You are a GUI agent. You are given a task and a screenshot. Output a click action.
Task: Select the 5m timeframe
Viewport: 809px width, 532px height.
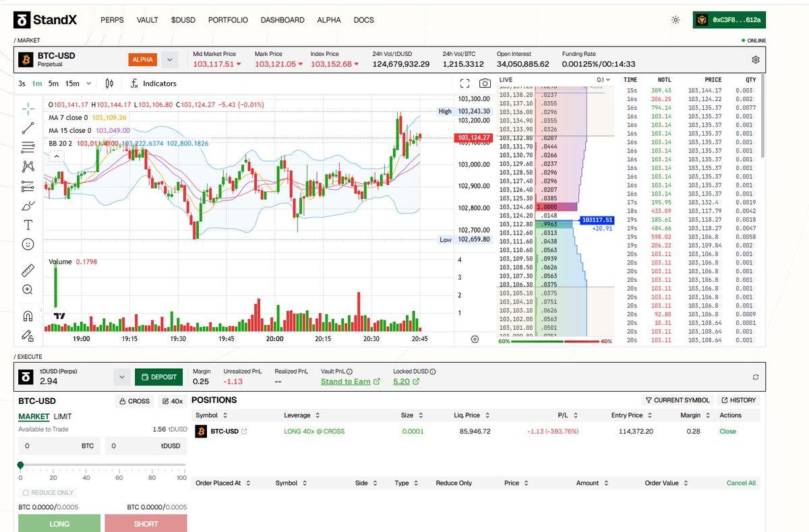[x=53, y=84]
